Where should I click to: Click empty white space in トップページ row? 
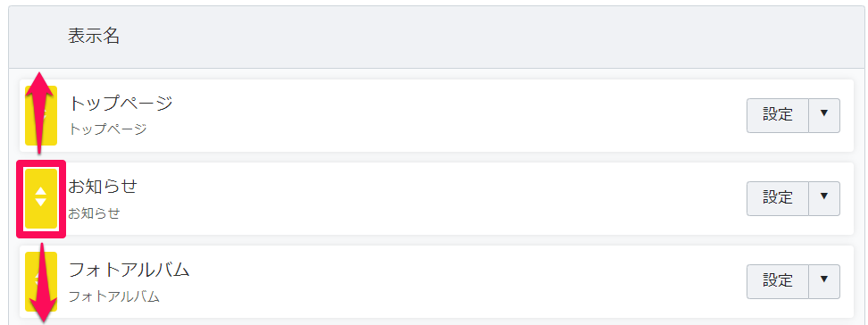pyautogui.click(x=443, y=116)
